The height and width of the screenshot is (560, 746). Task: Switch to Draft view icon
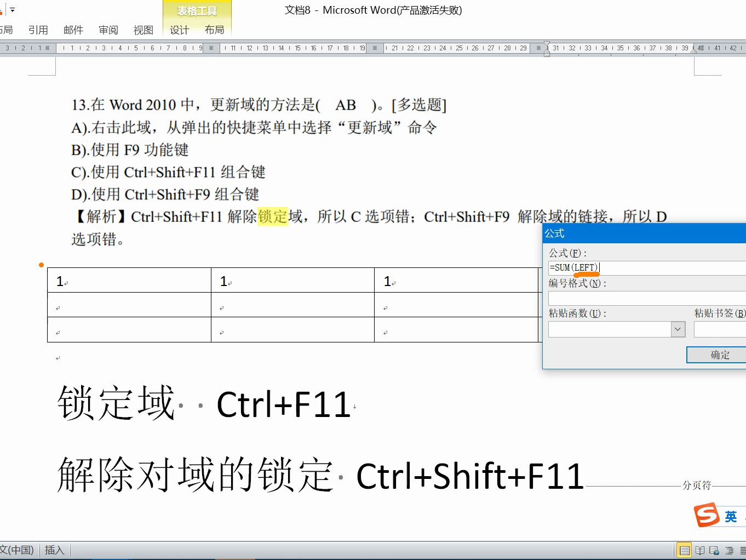[x=742, y=550]
